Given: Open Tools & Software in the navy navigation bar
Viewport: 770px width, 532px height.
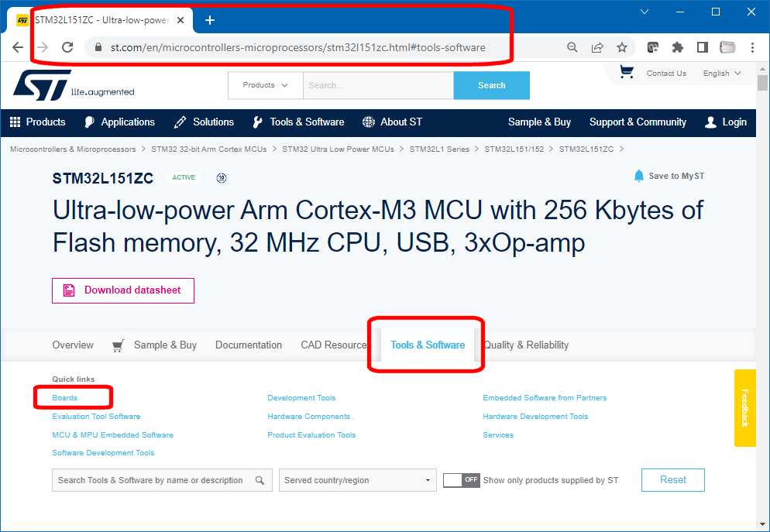Looking at the screenshot, I should (307, 122).
